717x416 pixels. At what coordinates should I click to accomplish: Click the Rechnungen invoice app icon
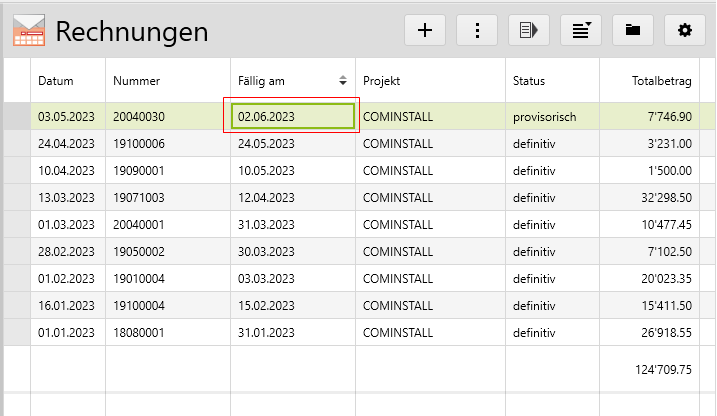[x=29, y=31]
